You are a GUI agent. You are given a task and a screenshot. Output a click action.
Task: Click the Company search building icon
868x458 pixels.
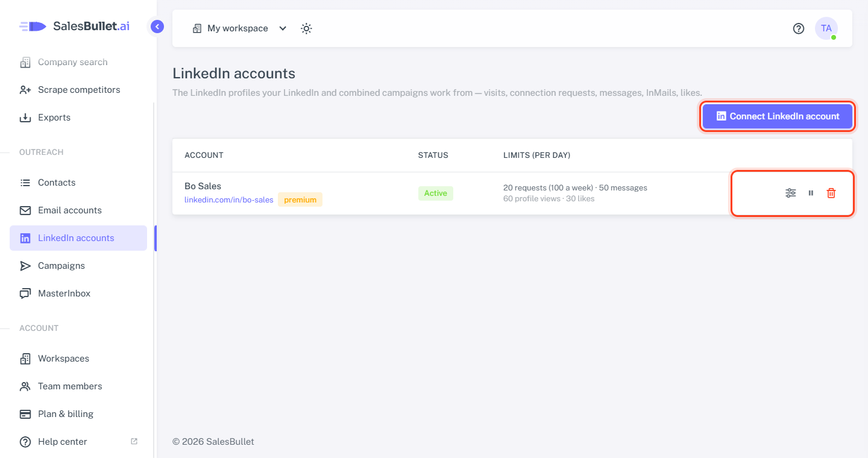click(25, 62)
